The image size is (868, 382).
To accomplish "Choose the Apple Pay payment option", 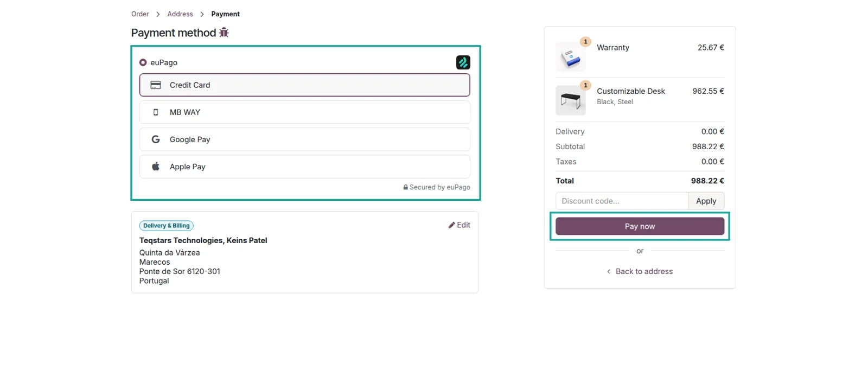I will coord(305,167).
